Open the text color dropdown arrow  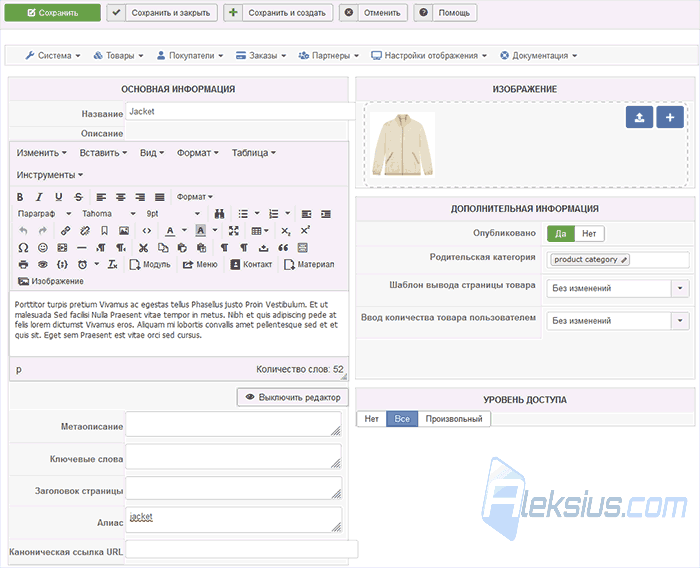click(x=184, y=231)
